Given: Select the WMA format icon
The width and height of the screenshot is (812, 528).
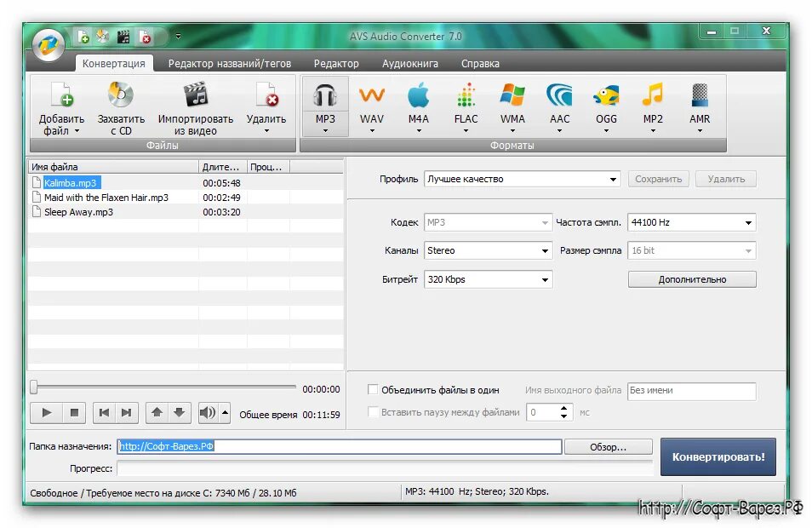Looking at the screenshot, I should tap(512, 95).
